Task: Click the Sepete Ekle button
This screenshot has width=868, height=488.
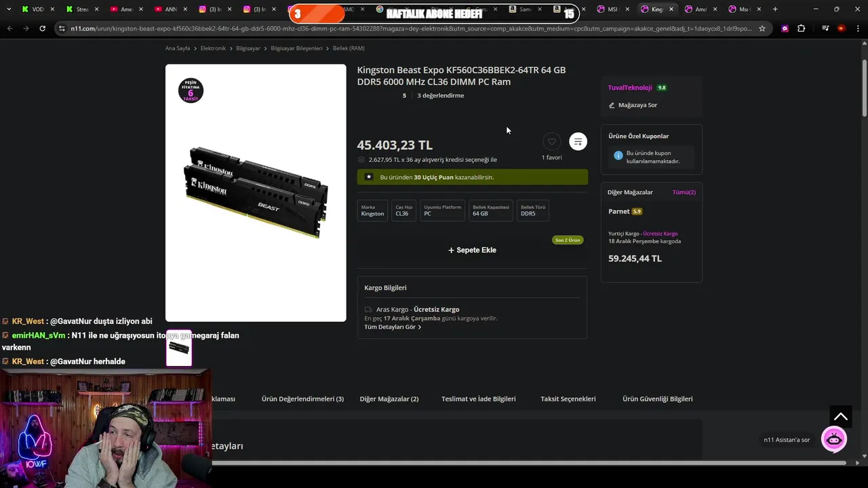Action: pos(472,250)
